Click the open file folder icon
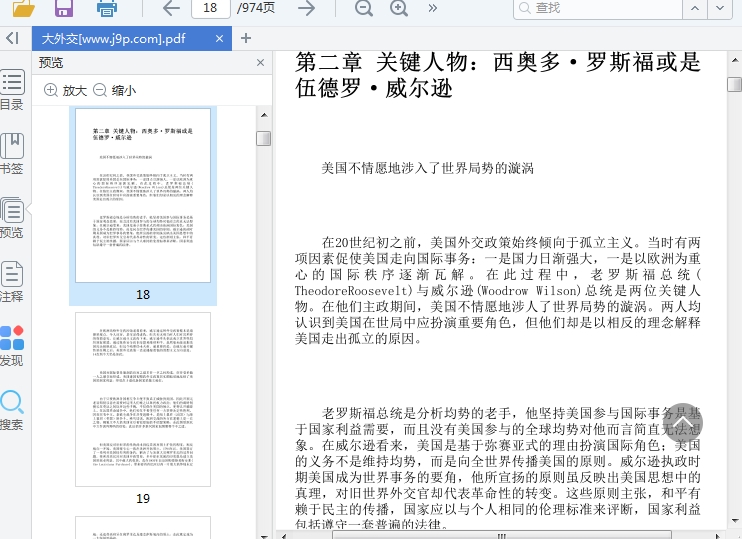 [23, 8]
